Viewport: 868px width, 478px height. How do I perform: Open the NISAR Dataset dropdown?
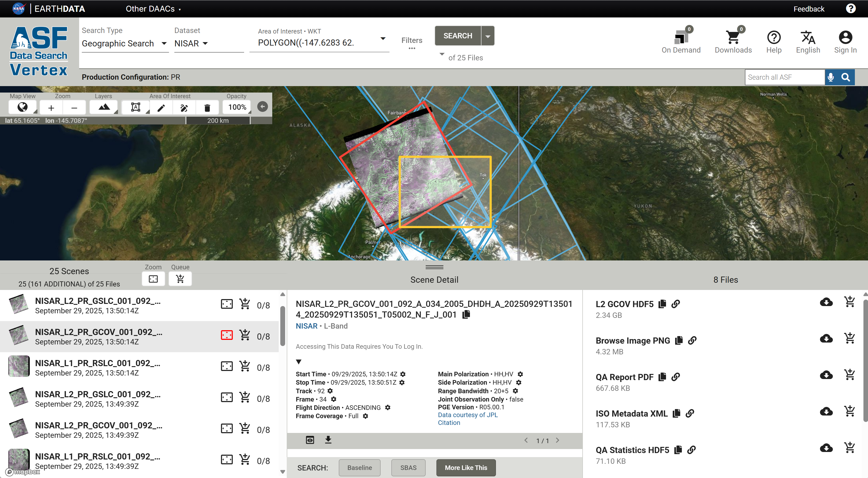pos(191,43)
